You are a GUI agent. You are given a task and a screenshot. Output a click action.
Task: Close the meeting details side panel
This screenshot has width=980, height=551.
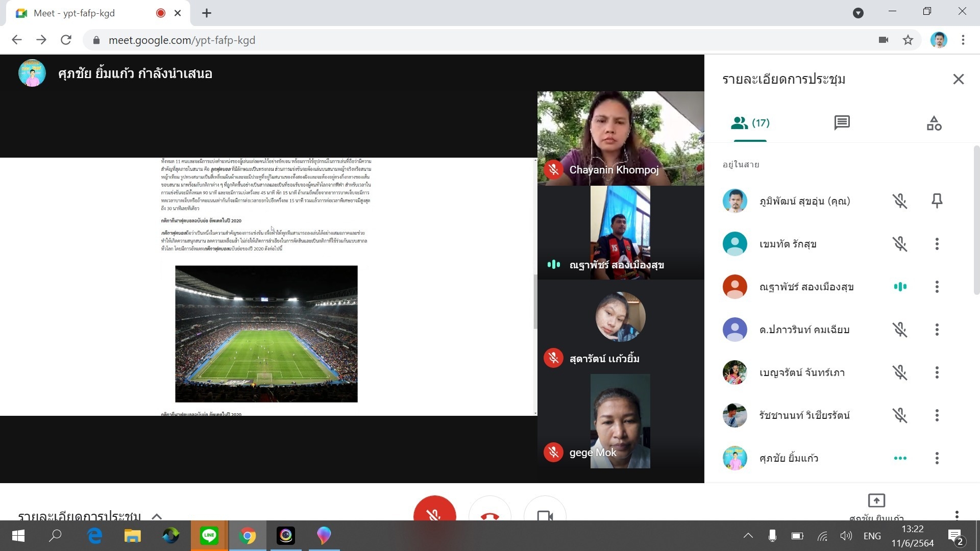pyautogui.click(x=958, y=79)
